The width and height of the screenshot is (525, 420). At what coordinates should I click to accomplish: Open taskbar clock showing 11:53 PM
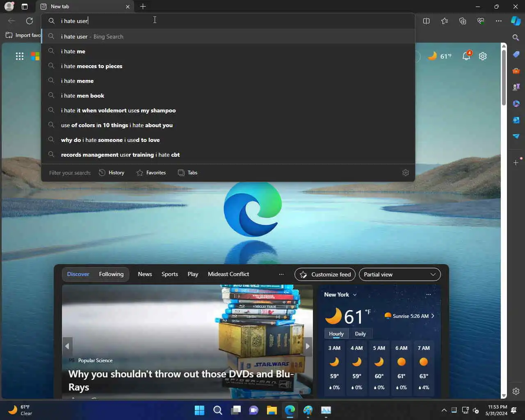click(x=496, y=410)
